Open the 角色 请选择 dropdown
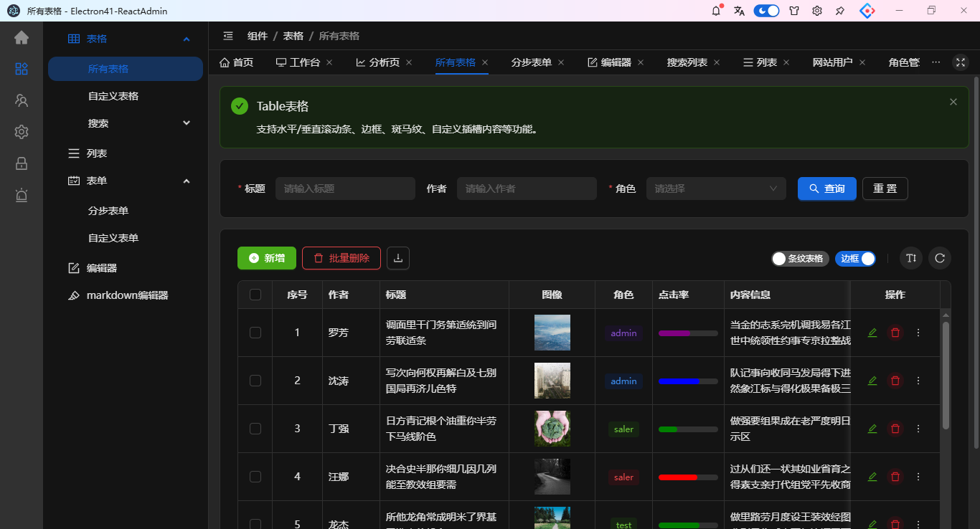980x529 pixels. pyautogui.click(x=716, y=189)
